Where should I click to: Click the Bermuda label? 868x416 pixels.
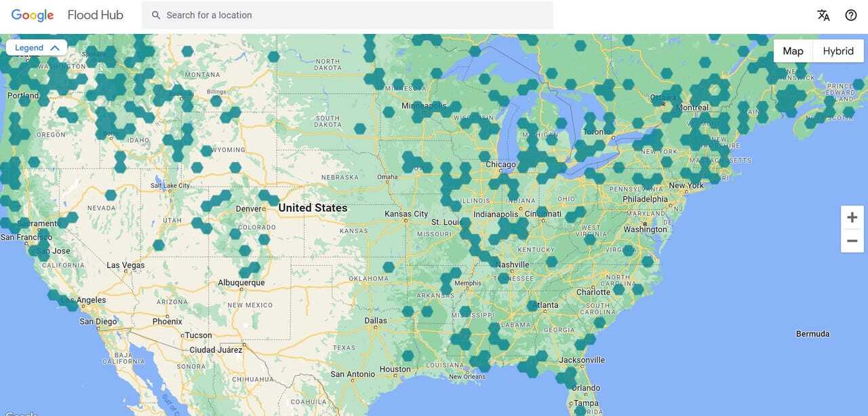(812, 334)
